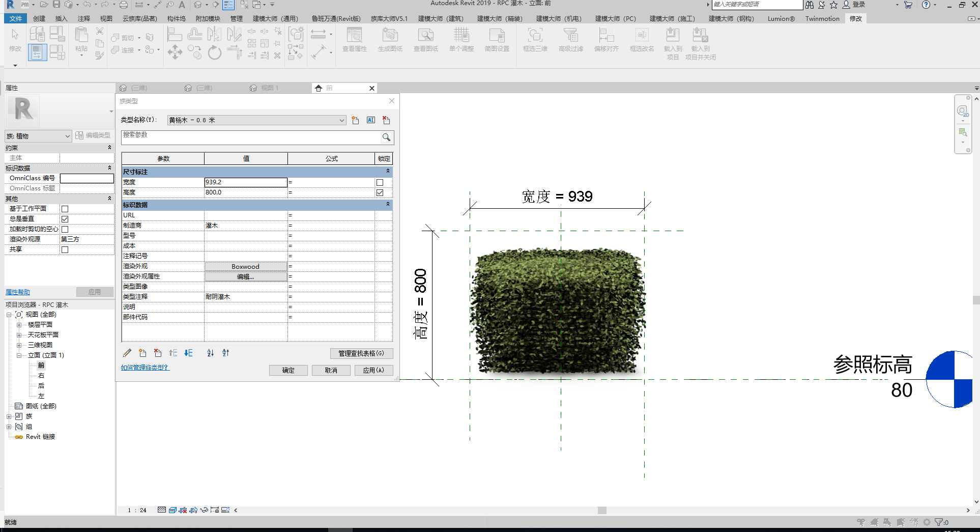The image size is (980, 532).
Task: Expand the 楼层平面 tree node
Action: click(x=19, y=325)
